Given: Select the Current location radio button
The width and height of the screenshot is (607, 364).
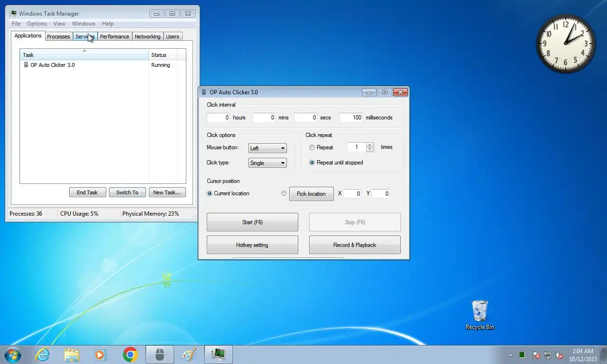Looking at the screenshot, I should [210, 193].
